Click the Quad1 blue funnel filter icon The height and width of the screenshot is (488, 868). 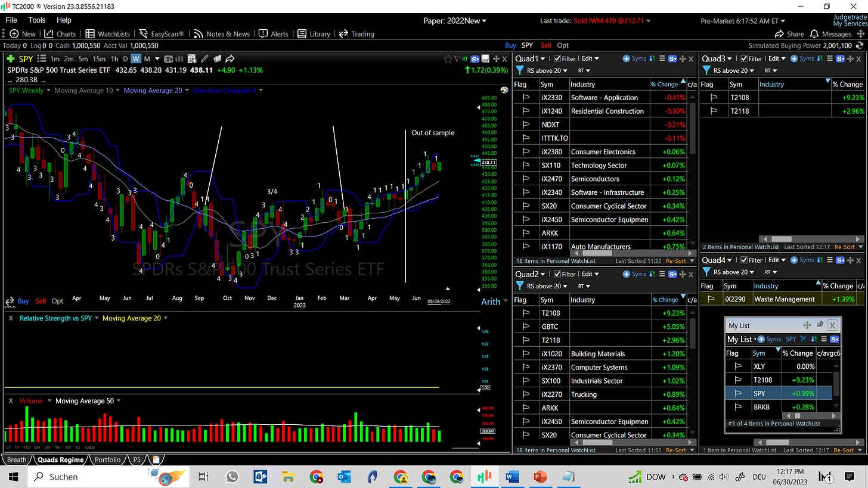pos(519,70)
